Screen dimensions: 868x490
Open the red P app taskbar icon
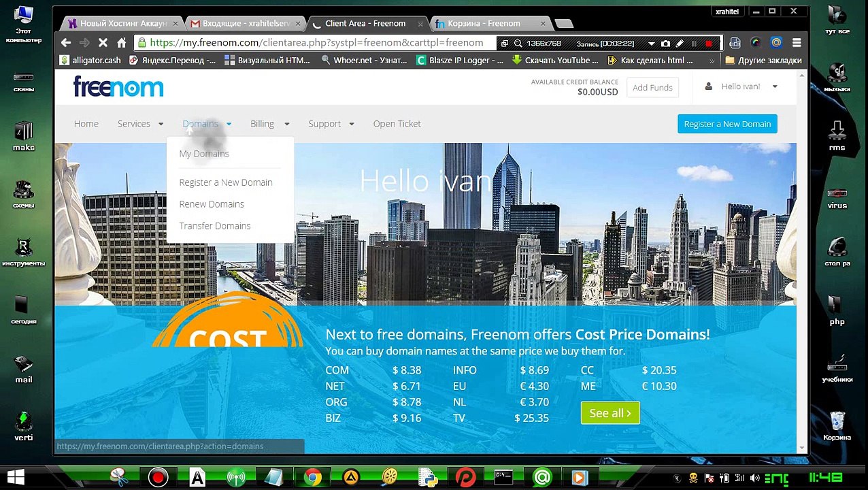pyautogui.click(x=466, y=478)
